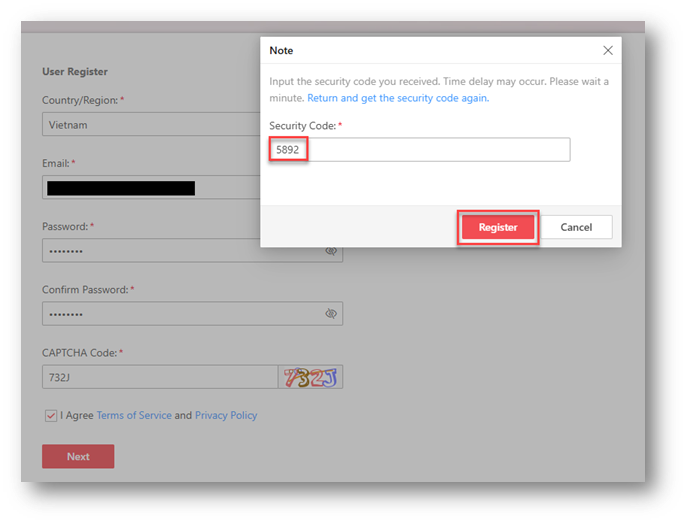687x524 pixels.
Task: Click the Next button
Action: click(x=78, y=457)
